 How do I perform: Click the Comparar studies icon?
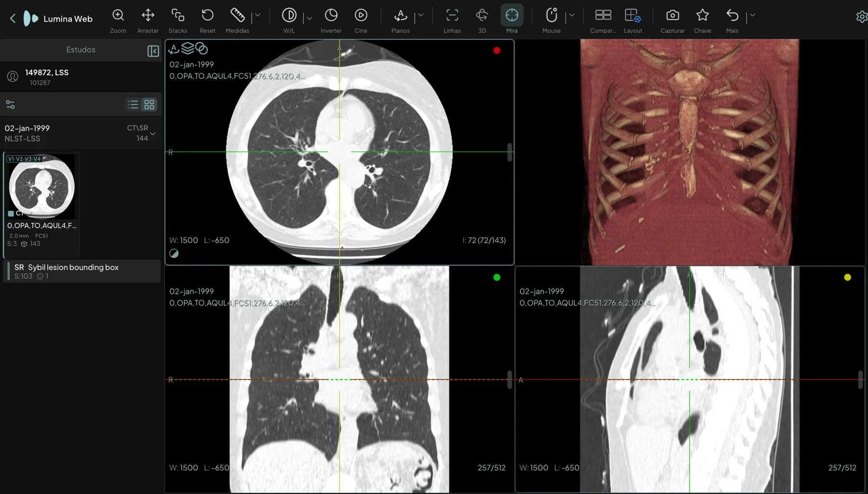(603, 15)
